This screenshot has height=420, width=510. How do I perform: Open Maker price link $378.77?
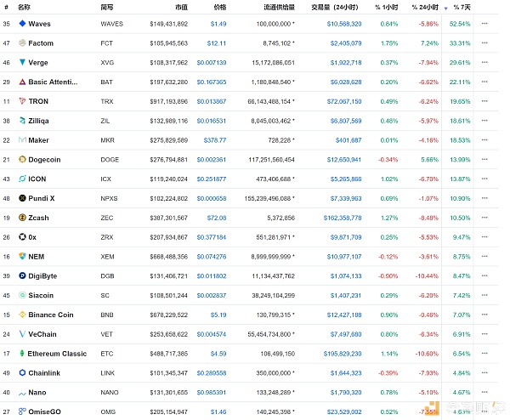pos(215,140)
